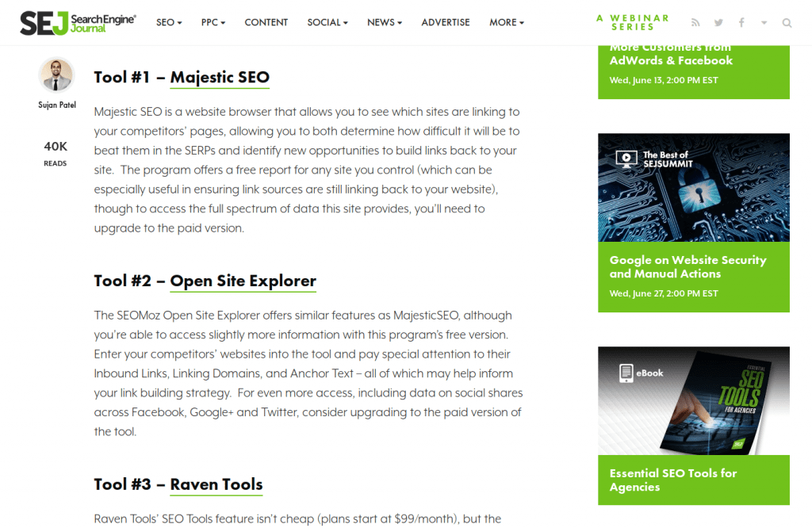The width and height of the screenshot is (812, 528).
Task: Expand the SOCIAL navigation dropdown
Action: tap(327, 23)
